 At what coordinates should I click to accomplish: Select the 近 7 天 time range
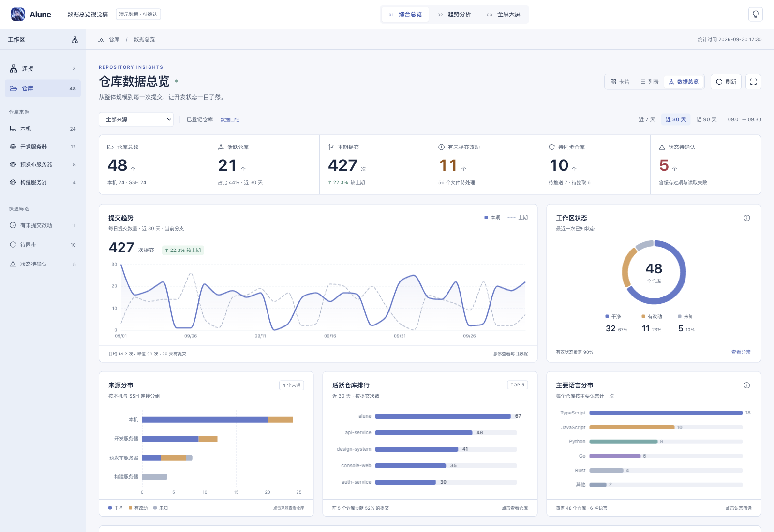[x=647, y=119]
